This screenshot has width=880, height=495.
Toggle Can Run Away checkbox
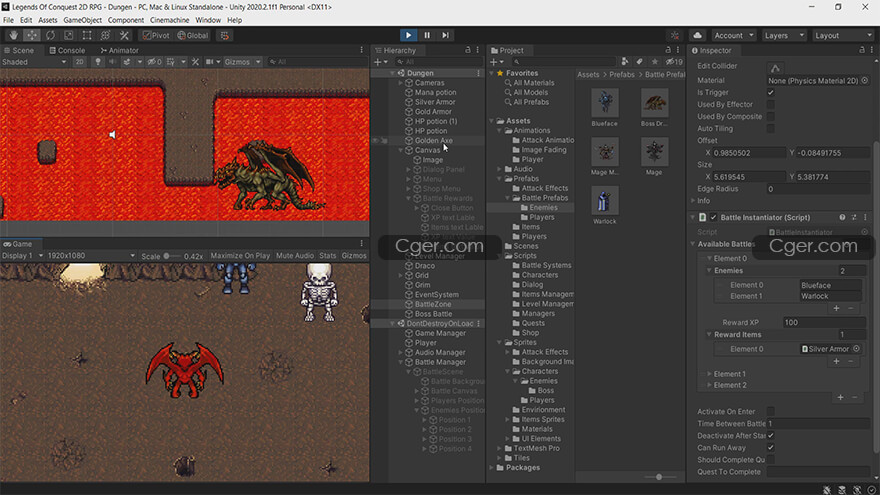point(771,447)
